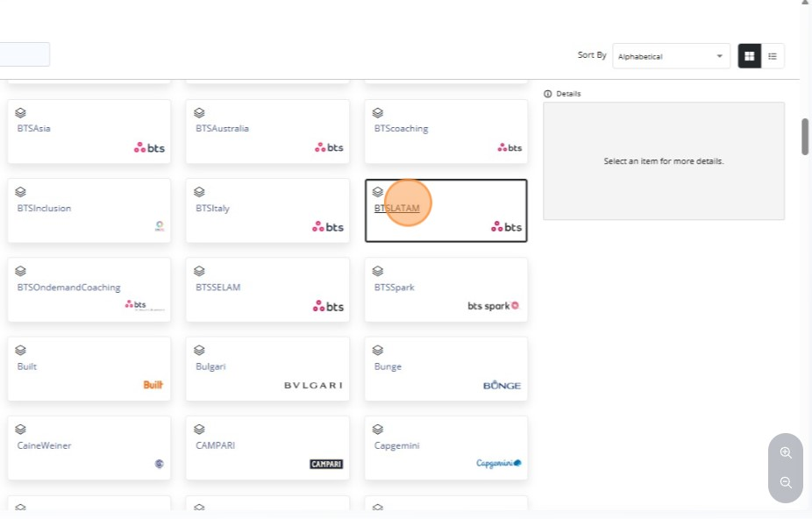Select BTSSpark name text

point(394,288)
